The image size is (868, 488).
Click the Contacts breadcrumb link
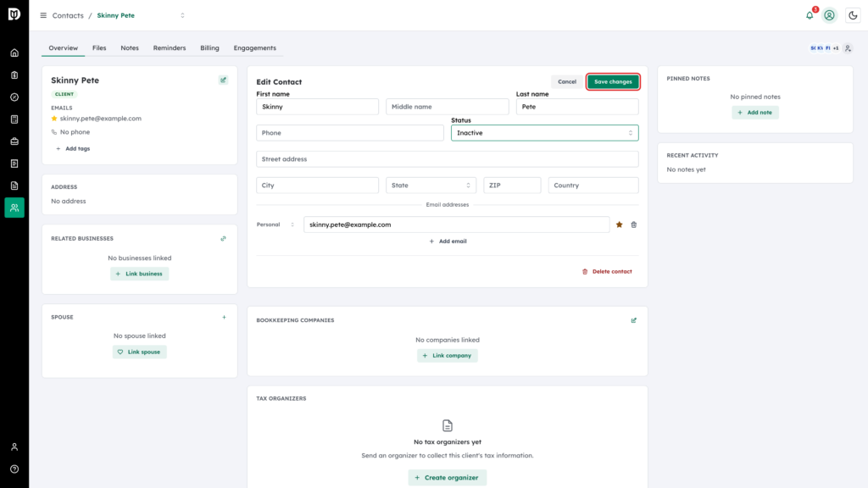coord(68,15)
